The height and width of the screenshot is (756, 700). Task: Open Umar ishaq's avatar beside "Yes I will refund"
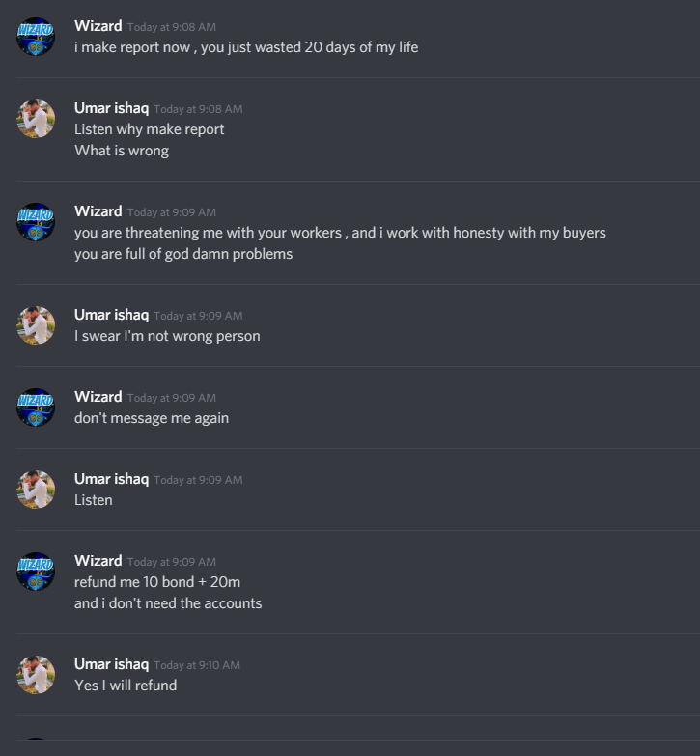(x=36, y=675)
